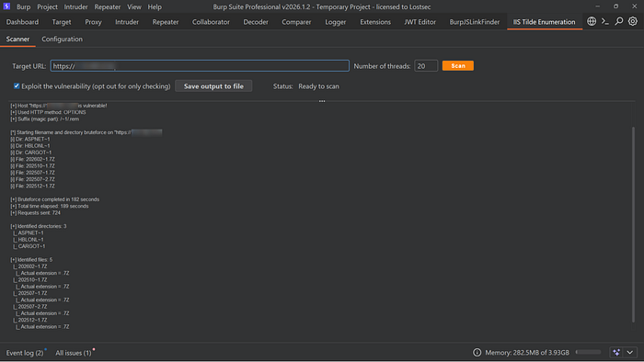Click 'Identified files: 5' line

(x=31, y=259)
